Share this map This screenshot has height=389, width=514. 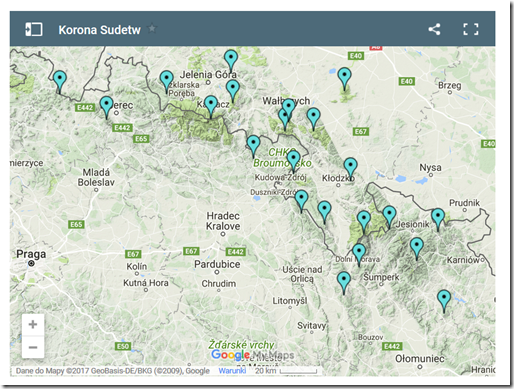[434, 29]
